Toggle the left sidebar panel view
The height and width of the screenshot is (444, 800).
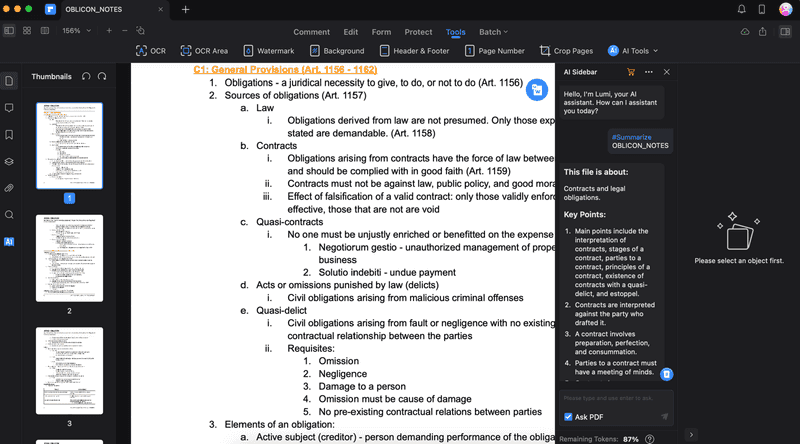(9, 31)
